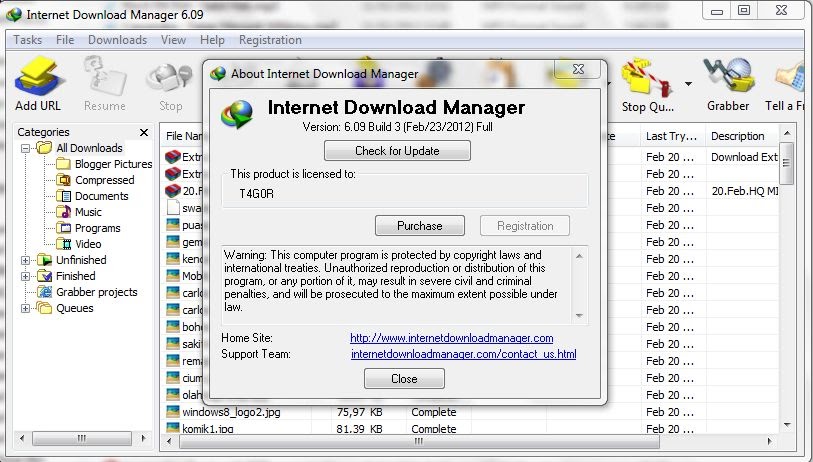Open the Home Site internetdownloadmanager.com link

[x=452, y=338]
